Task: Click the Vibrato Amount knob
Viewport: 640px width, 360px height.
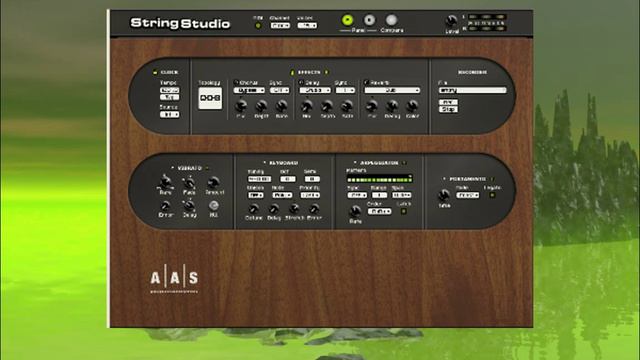Action: [213, 182]
